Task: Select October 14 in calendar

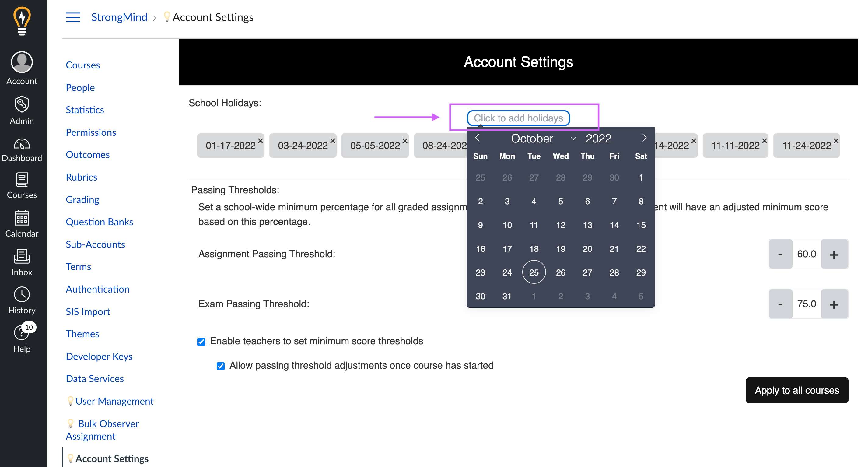Action: point(614,225)
